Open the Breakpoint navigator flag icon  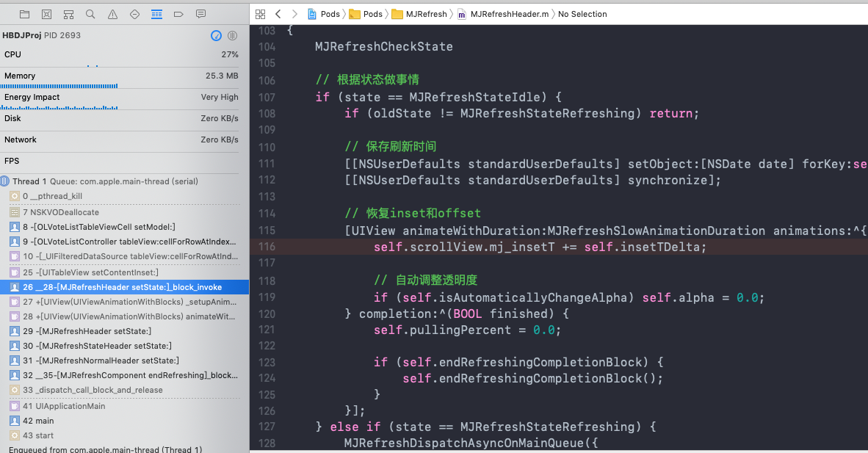point(178,14)
